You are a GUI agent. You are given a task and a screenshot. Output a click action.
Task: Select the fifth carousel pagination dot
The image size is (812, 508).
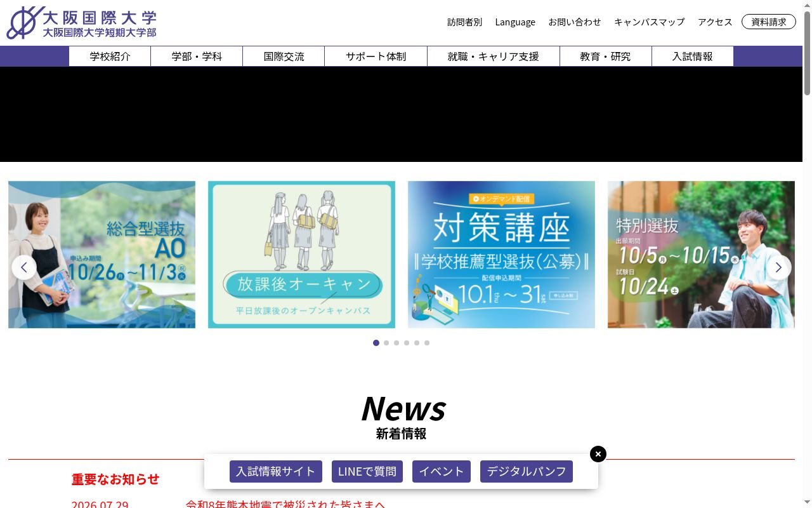coord(417,343)
